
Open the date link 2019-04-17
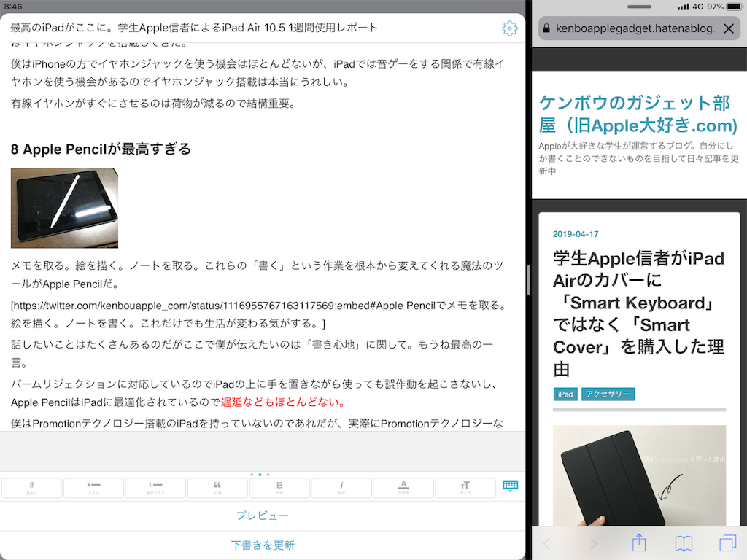(576, 234)
